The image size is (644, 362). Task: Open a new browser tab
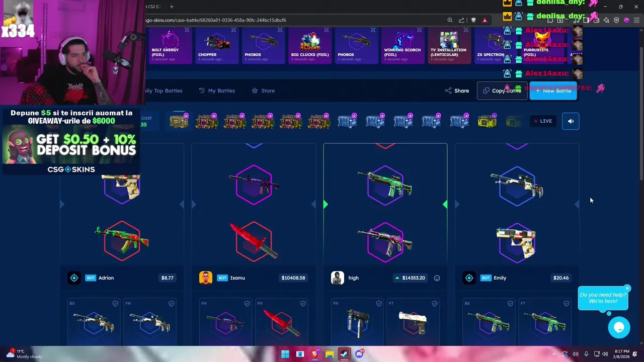click(172, 7)
